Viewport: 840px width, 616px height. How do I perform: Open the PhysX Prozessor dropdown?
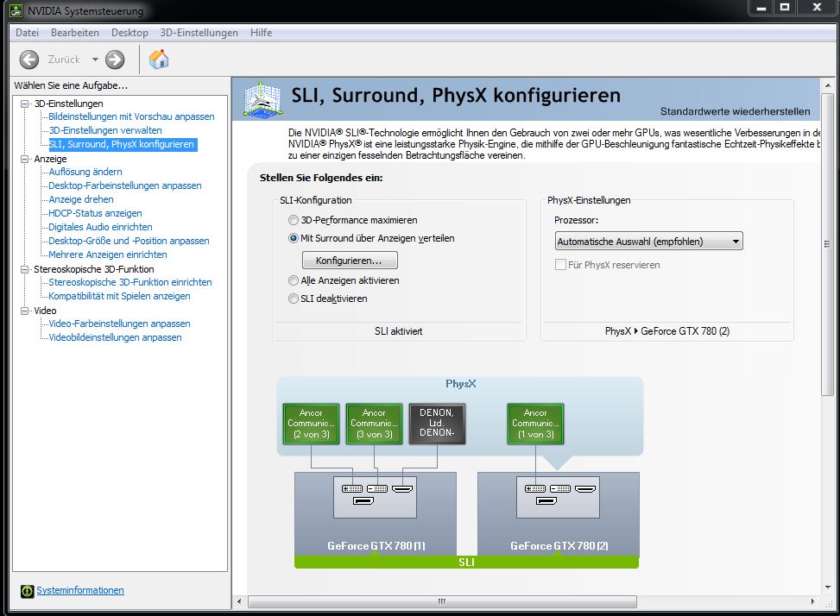(x=648, y=242)
